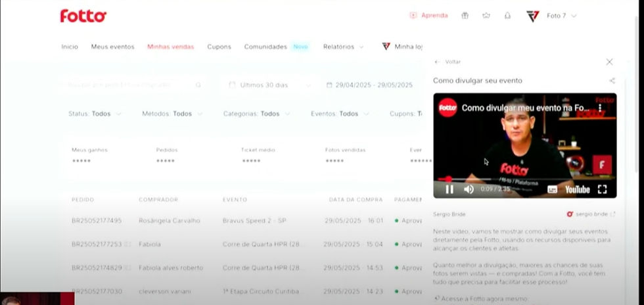Toggle video subtitles button

pyautogui.click(x=553, y=189)
